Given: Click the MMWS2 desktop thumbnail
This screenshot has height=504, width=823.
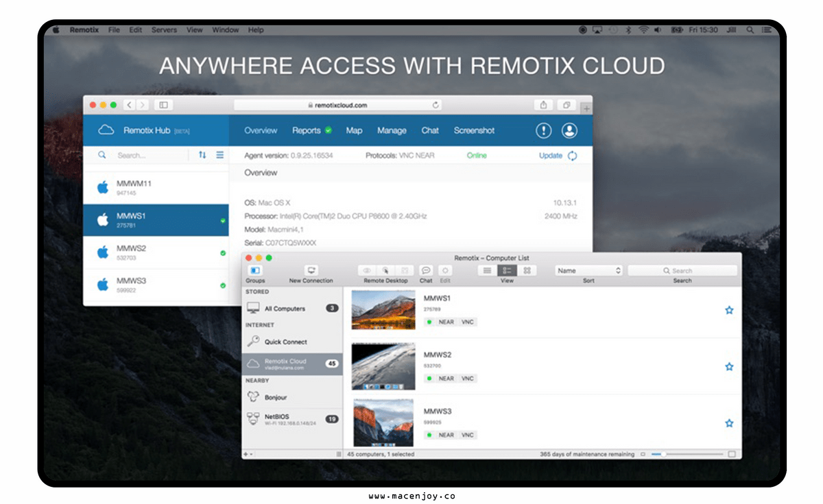Looking at the screenshot, I should [383, 367].
